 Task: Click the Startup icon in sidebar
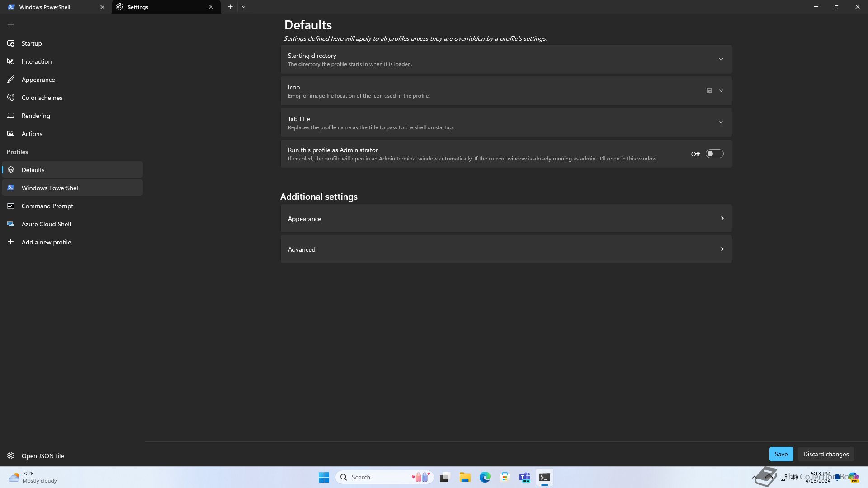(11, 43)
